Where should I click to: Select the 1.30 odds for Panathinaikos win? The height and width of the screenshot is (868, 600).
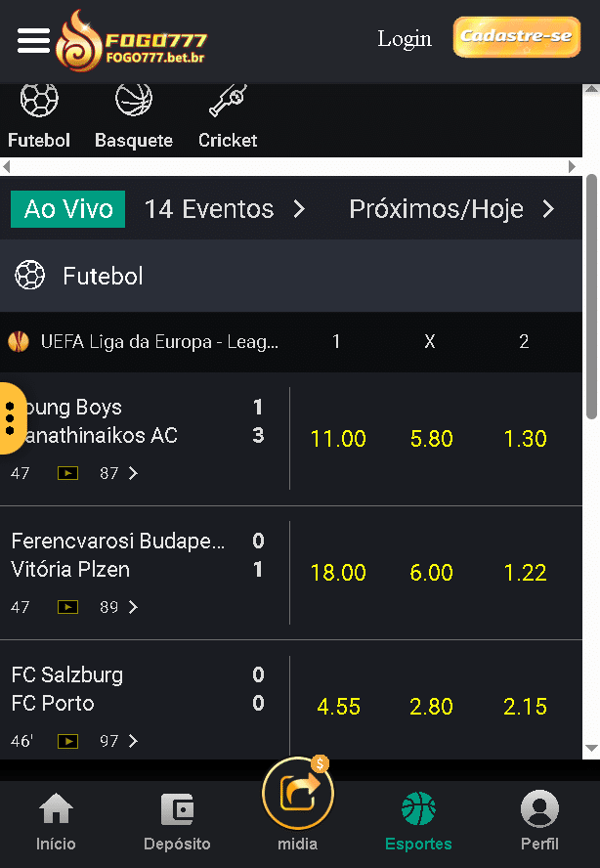click(525, 439)
